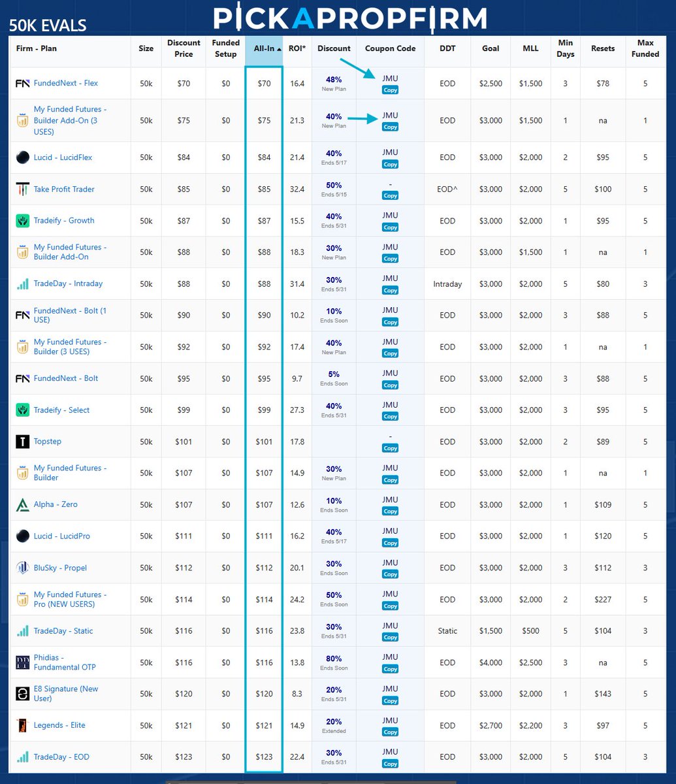Select the $4,000 goal value
This screenshot has height=784, width=676.
(x=491, y=662)
